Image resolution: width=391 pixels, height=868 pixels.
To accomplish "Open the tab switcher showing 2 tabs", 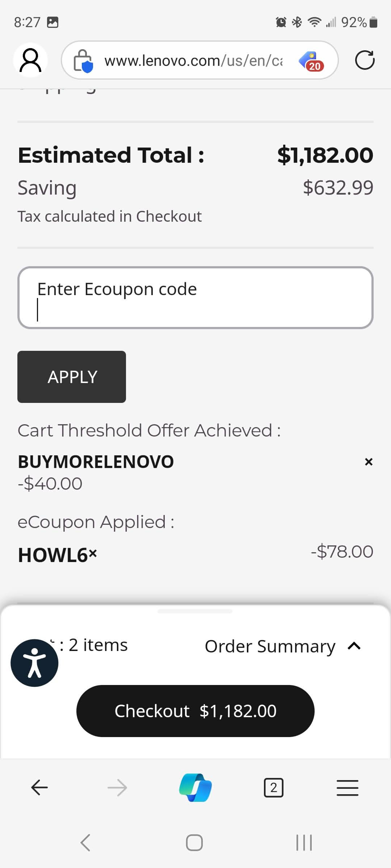I will [274, 787].
